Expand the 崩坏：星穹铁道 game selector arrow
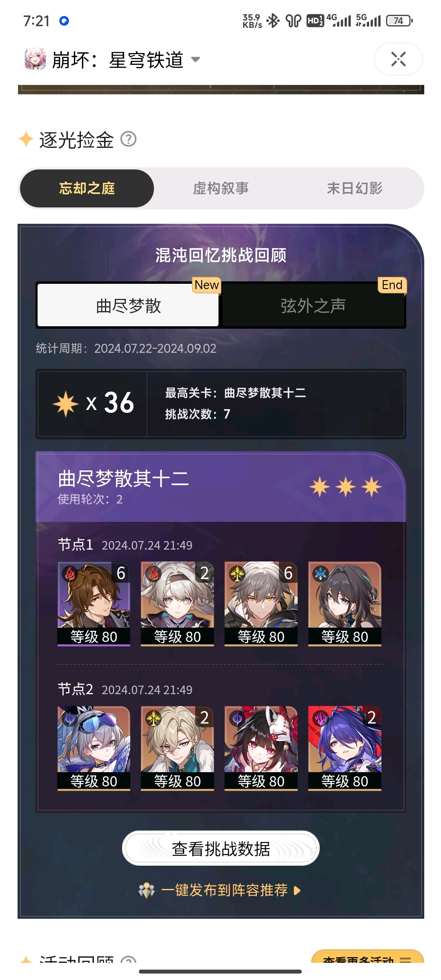This screenshot has height=980, width=441. click(x=196, y=60)
